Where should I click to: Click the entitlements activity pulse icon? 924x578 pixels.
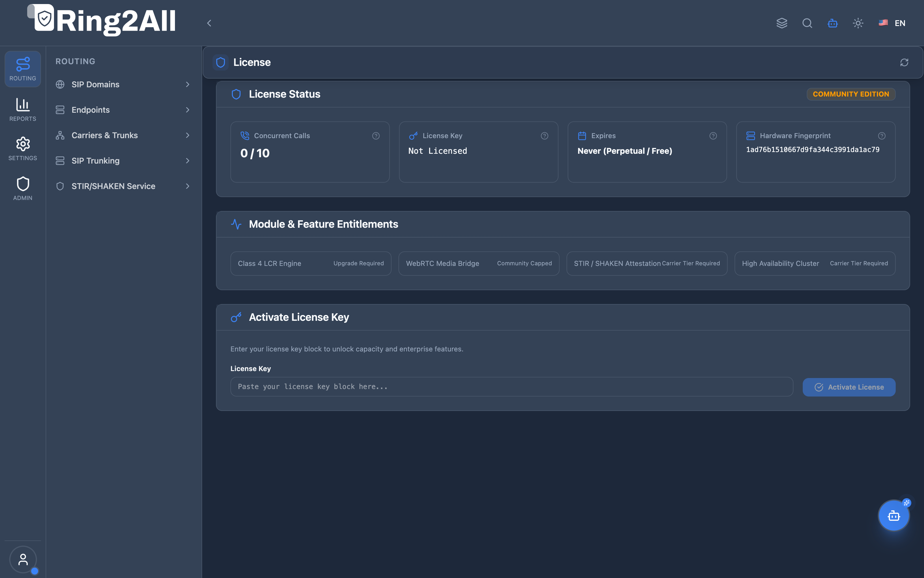pyautogui.click(x=236, y=224)
